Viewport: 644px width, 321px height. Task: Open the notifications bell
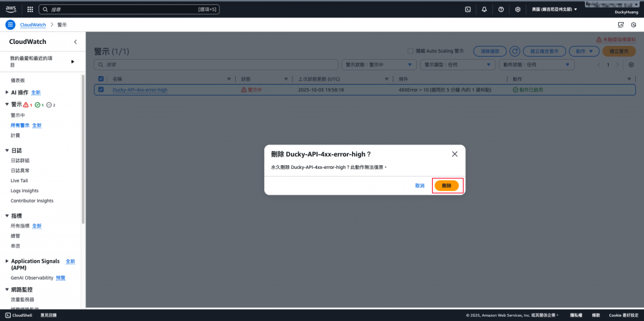[x=484, y=9]
